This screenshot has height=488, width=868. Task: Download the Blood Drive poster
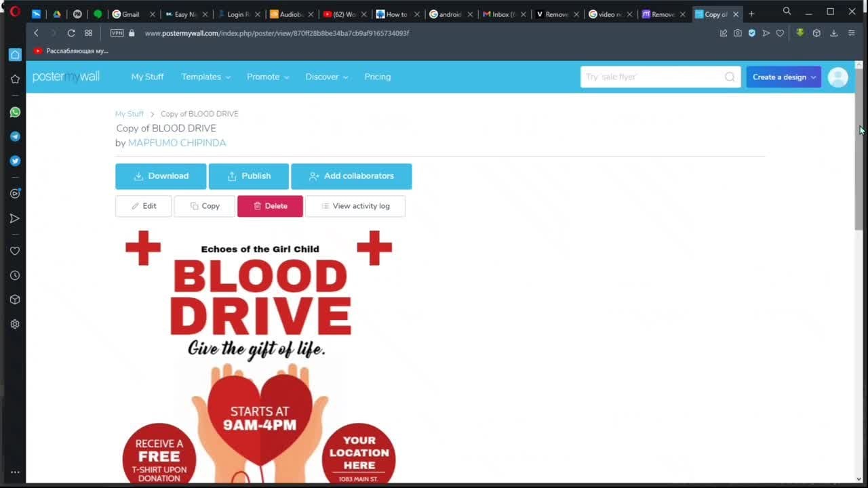(x=161, y=176)
